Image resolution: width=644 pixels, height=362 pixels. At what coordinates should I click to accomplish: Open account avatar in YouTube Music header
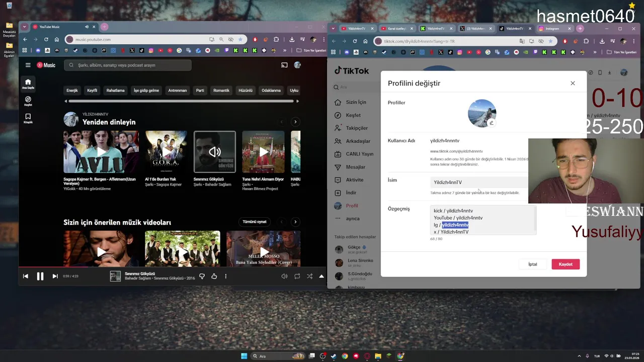click(x=297, y=65)
